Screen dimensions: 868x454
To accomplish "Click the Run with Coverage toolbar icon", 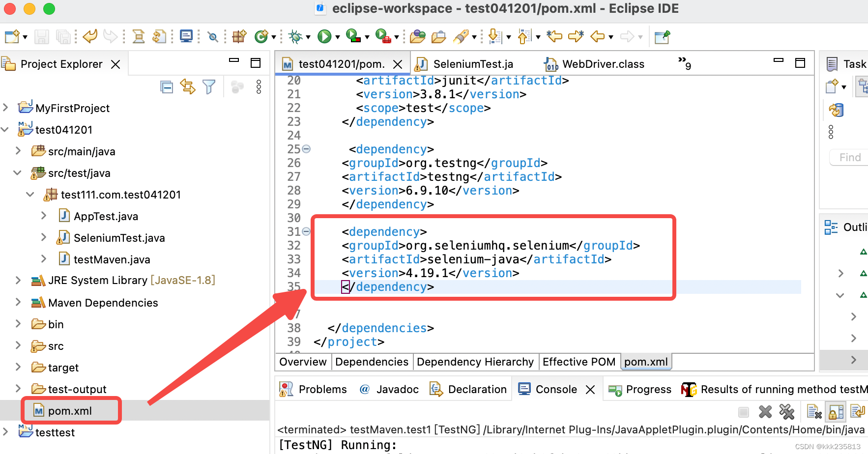I will [353, 36].
